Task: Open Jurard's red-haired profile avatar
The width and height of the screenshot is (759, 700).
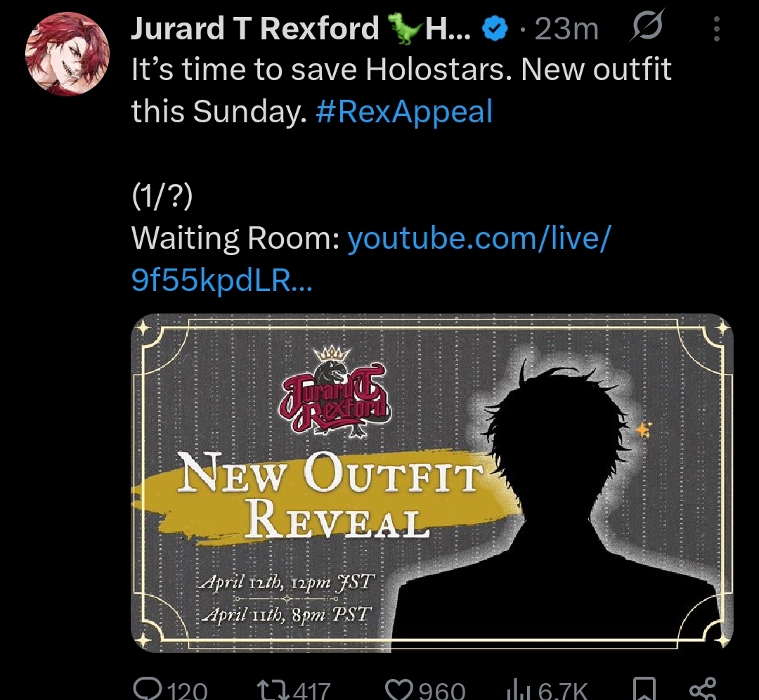Action: (67, 53)
